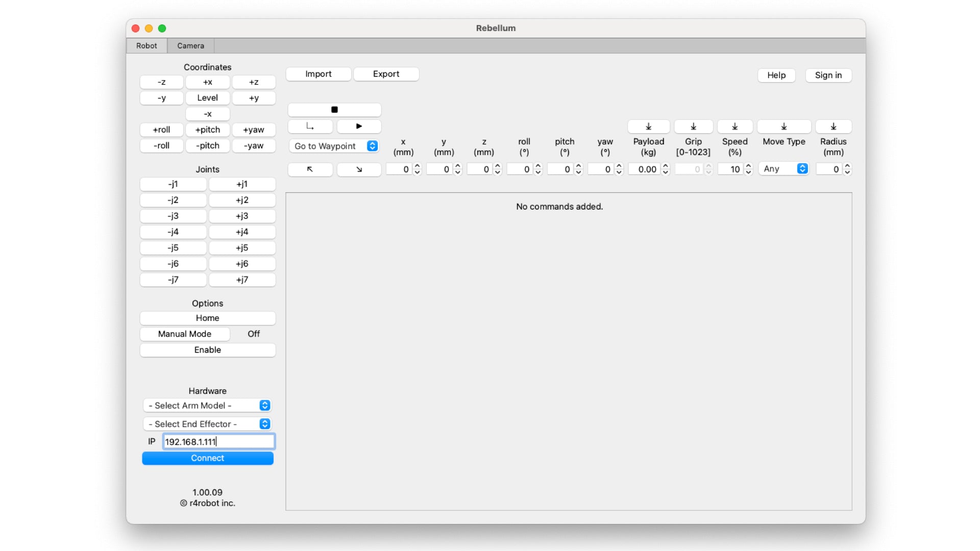Click download arrow above Move Type column
Screen dimensions: 980x551
[783, 127]
